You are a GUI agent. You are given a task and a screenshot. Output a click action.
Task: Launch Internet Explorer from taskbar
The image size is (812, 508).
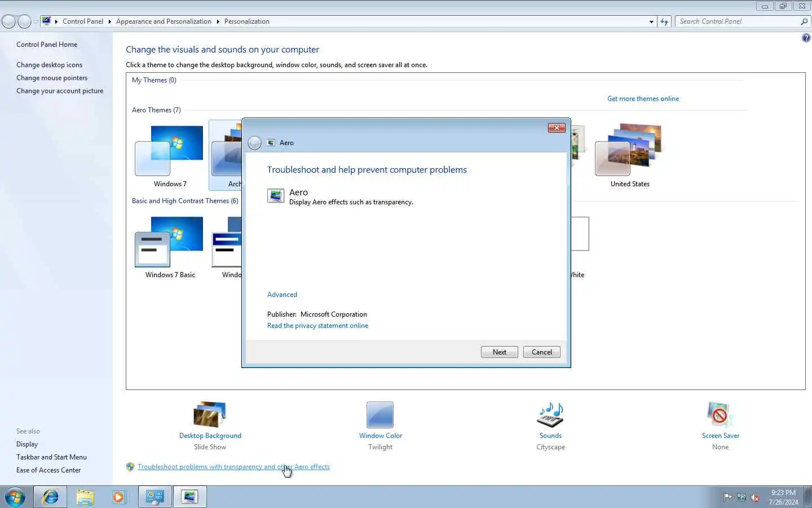pos(50,497)
